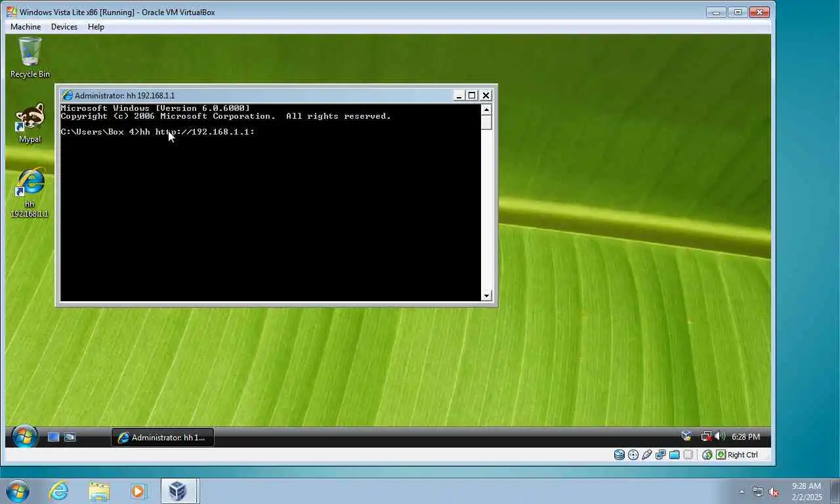Open the command prompt window system menu icon

(x=68, y=95)
